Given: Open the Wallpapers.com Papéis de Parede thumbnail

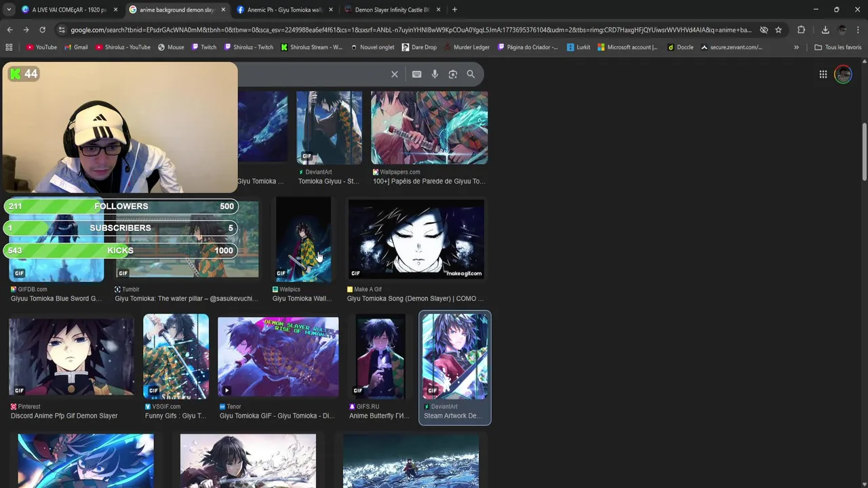Looking at the screenshot, I should 429,127.
